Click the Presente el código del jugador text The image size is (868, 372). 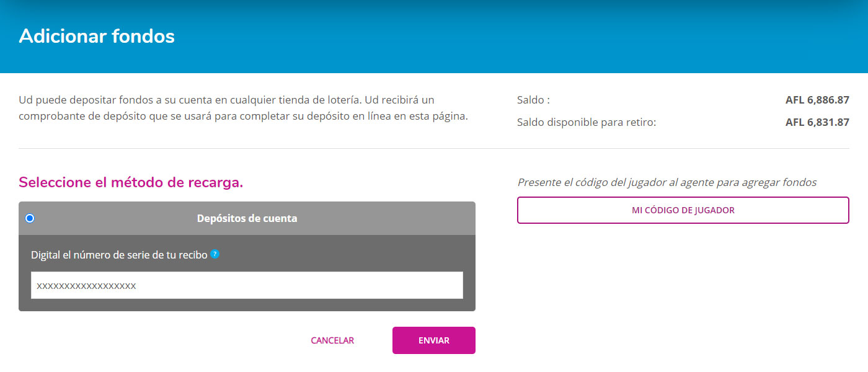[x=666, y=182]
